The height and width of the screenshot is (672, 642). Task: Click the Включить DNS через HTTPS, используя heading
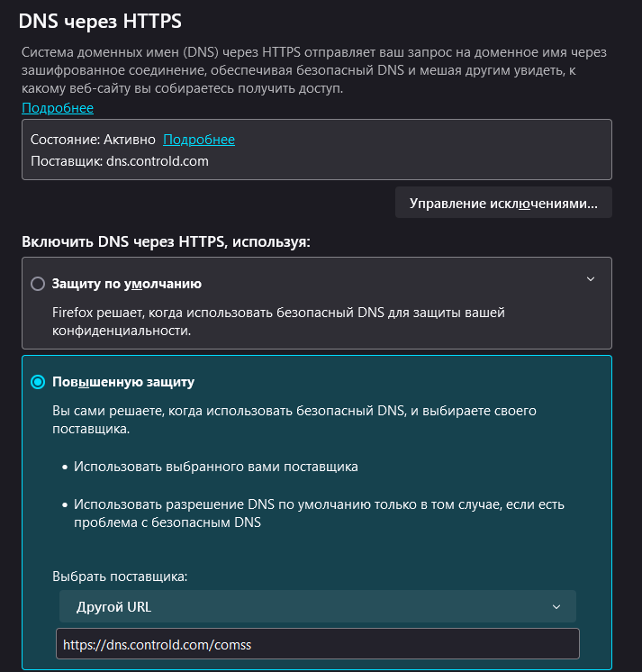[166, 241]
